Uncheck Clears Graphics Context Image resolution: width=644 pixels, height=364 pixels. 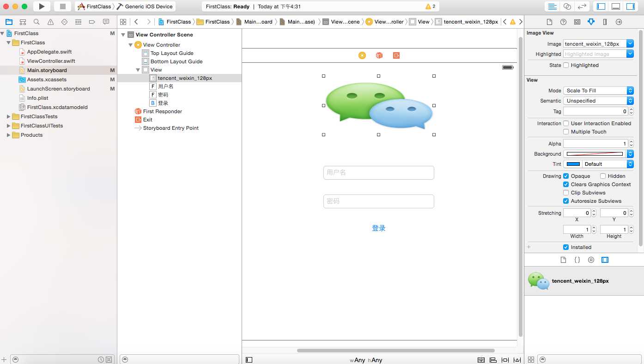tap(566, 184)
